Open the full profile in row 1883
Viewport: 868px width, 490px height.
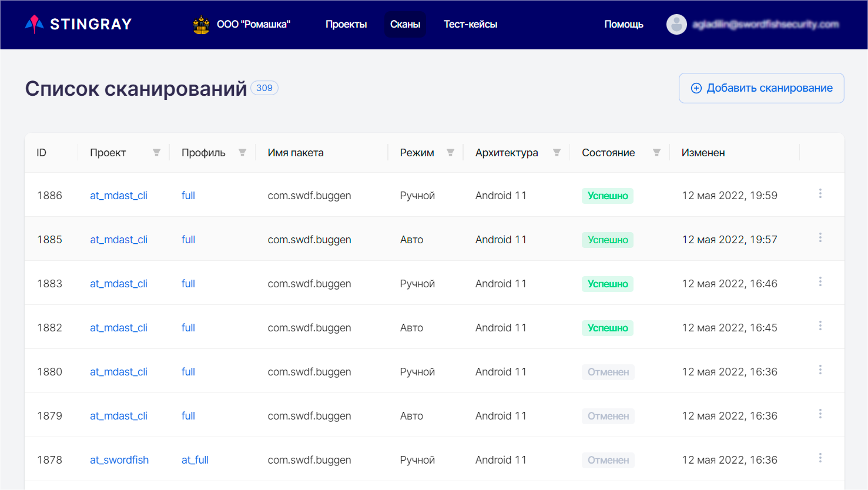[x=188, y=284]
